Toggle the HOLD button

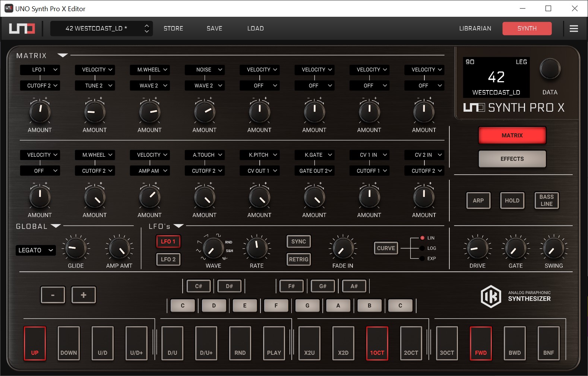[512, 201]
